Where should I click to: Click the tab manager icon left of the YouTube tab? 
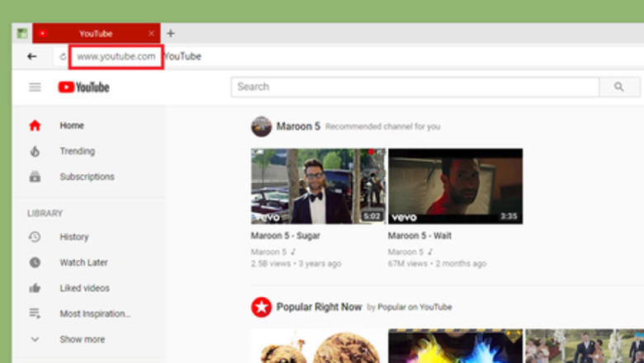point(22,33)
